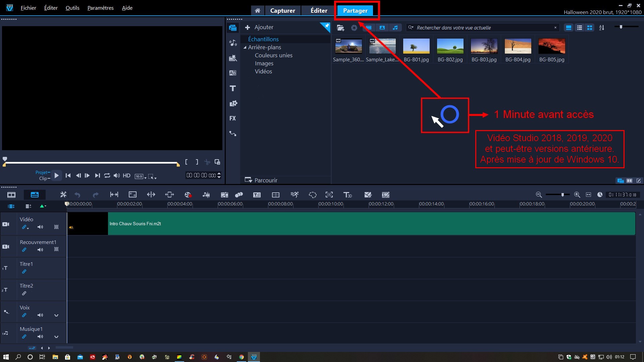Open the 3D Title Editor

pyautogui.click(x=347, y=195)
